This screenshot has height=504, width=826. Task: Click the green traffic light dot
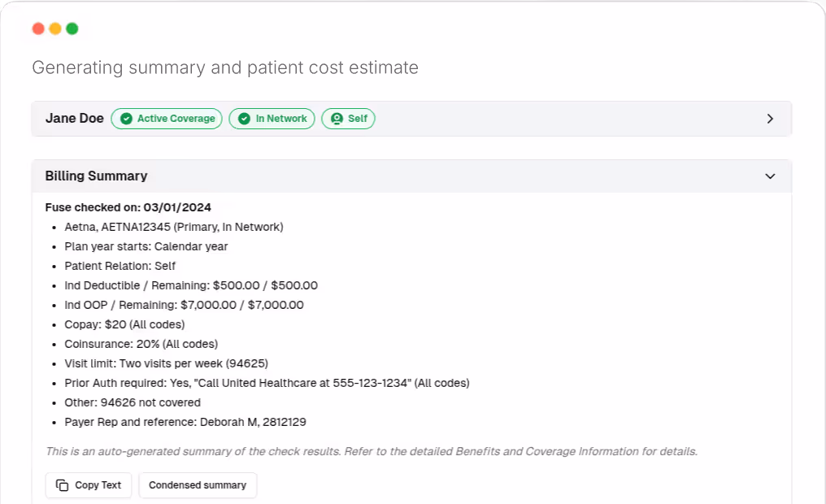coord(72,28)
